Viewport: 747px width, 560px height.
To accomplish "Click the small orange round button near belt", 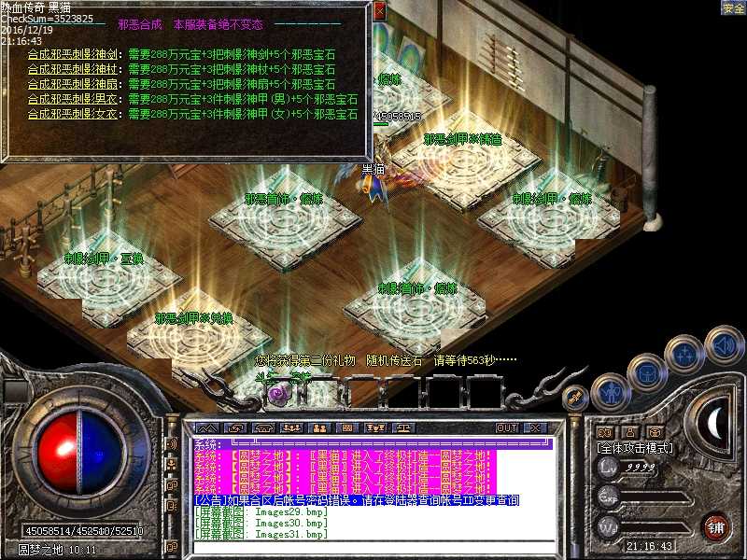I will pos(575,397).
